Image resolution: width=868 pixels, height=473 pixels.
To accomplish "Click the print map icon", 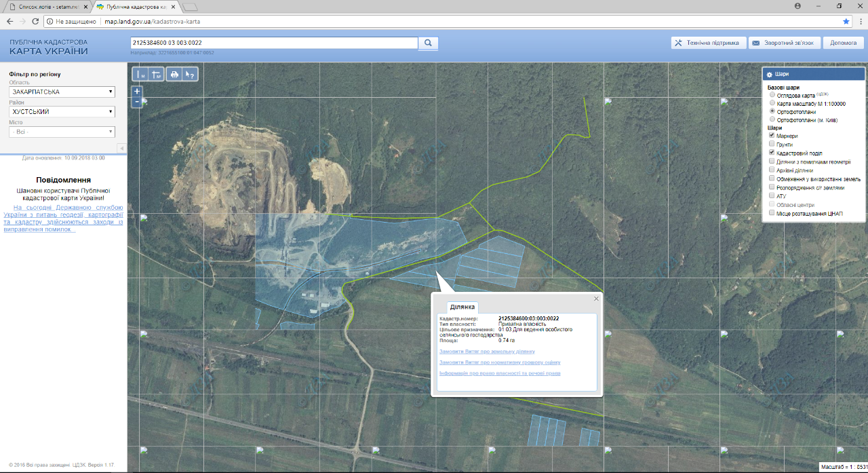I will pos(174,74).
